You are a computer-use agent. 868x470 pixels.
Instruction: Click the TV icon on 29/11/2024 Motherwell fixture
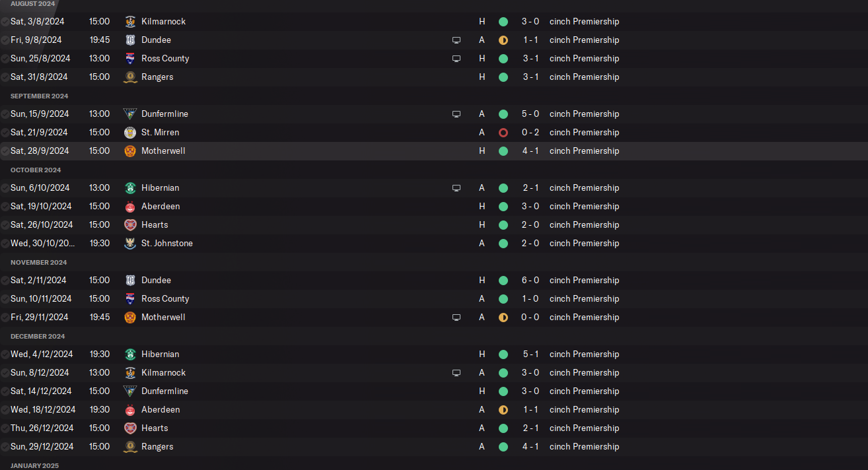pyautogui.click(x=456, y=318)
